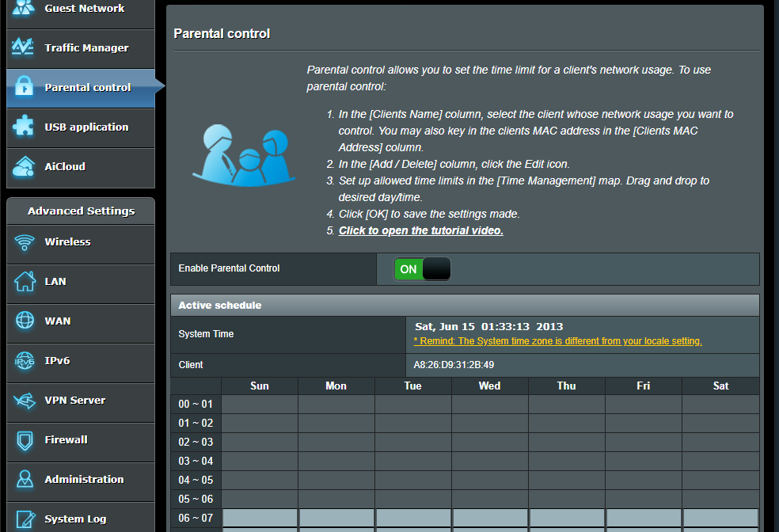Click the USB application puzzle icon
The width and height of the screenshot is (779, 532).
(24, 127)
